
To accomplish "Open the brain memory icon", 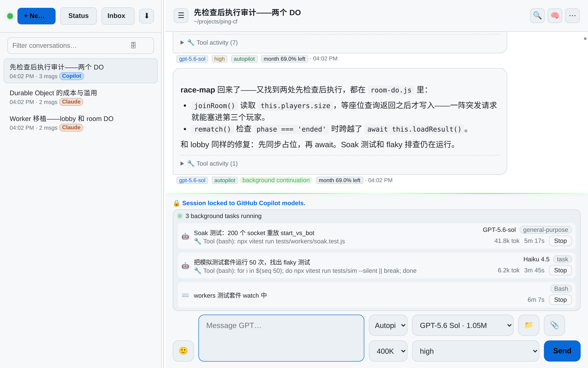I will click(x=555, y=16).
